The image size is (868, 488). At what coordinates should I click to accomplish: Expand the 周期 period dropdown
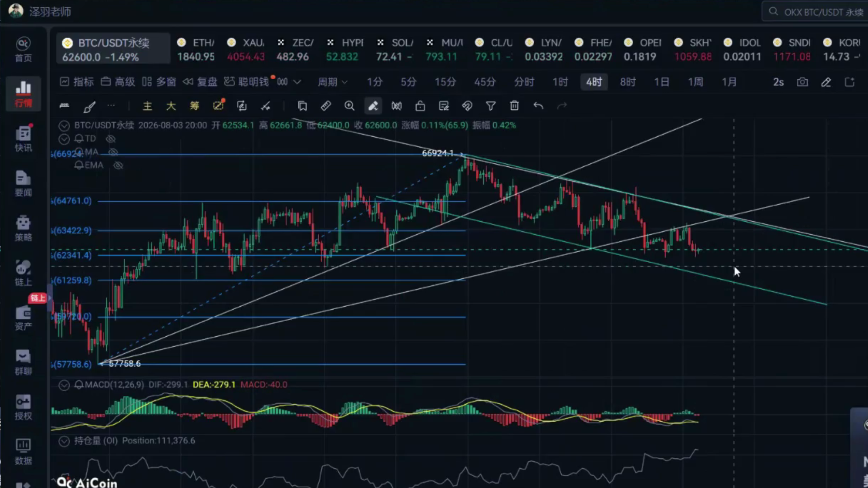click(x=332, y=82)
